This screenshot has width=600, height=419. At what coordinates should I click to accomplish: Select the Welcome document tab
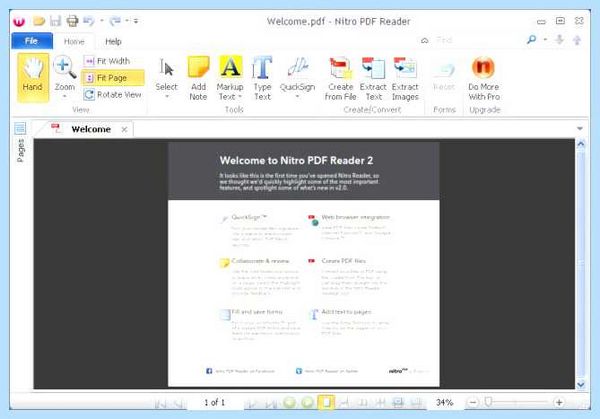click(91, 129)
